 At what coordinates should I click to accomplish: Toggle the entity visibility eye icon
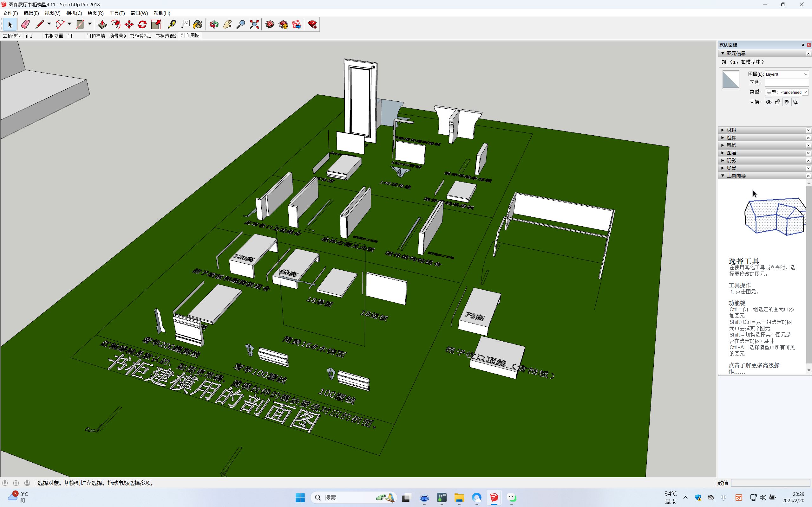(x=768, y=102)
